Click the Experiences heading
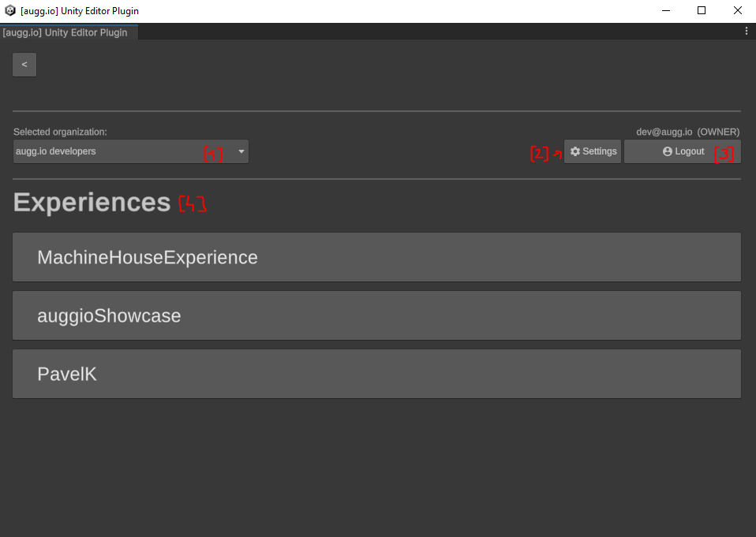Screen dimensions: 756x537 pyautogui.click(x=92, y=203)
